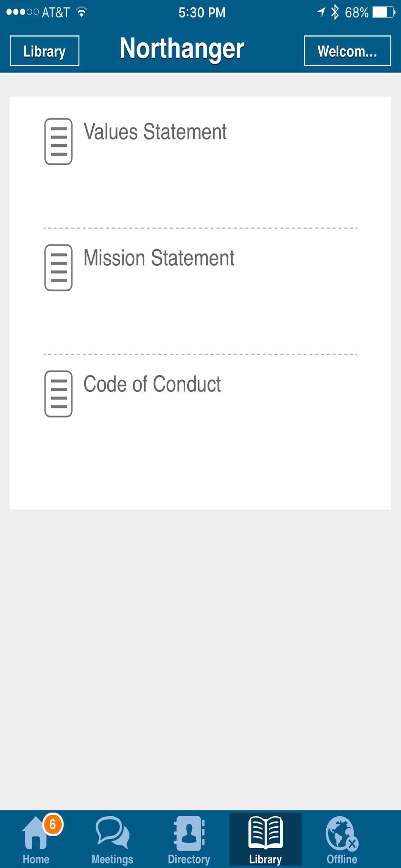
Task: Tap the Northanger header title
Action: [x=182, y=49]
